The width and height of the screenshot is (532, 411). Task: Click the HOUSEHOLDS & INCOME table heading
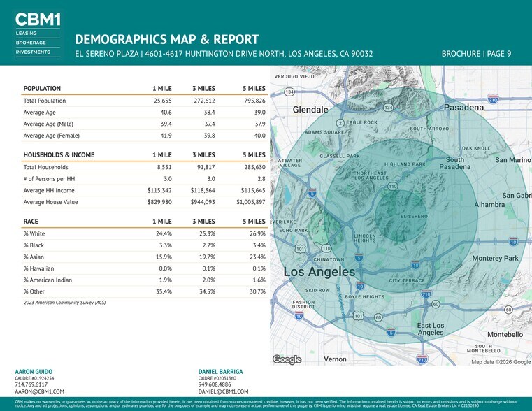coord(59,154)
